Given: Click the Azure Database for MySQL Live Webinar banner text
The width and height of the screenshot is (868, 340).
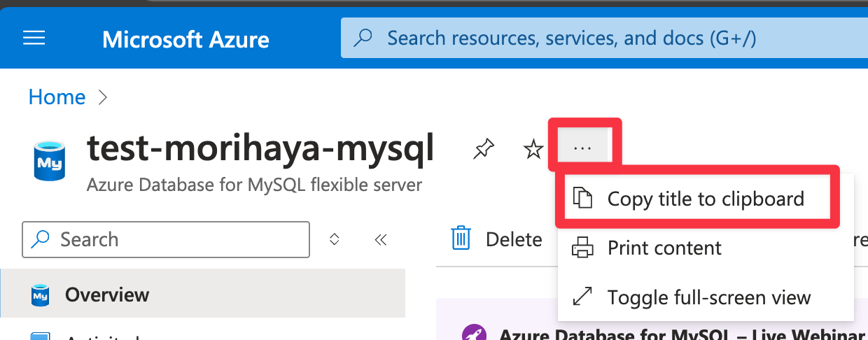Looking at the screenshot, I should [683, 334].
